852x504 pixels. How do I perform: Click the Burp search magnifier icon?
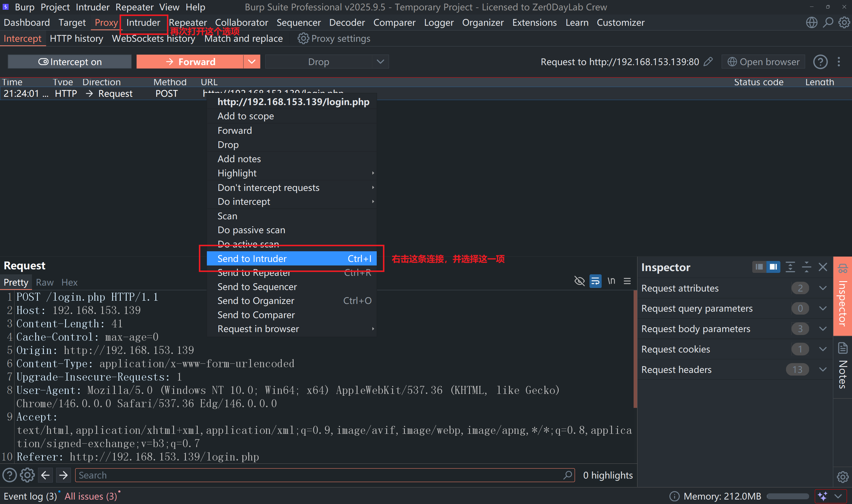(x=828, y=23)
